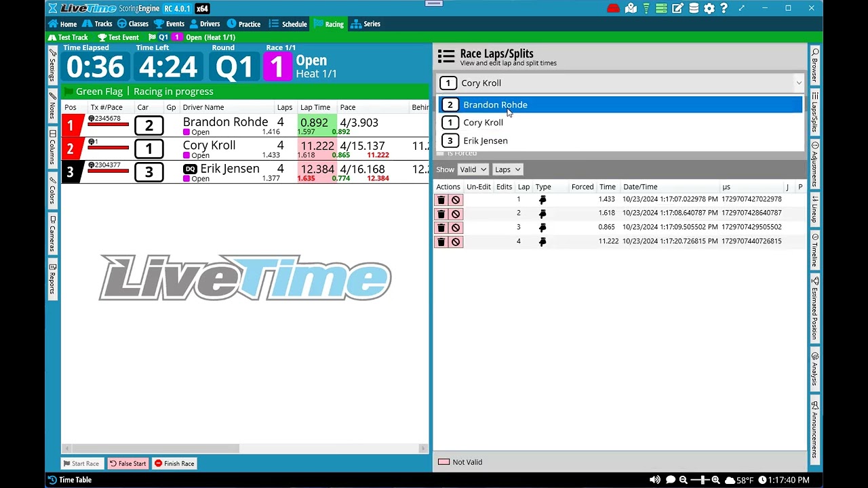Click the green server stack icon

[x=661, y=8]
